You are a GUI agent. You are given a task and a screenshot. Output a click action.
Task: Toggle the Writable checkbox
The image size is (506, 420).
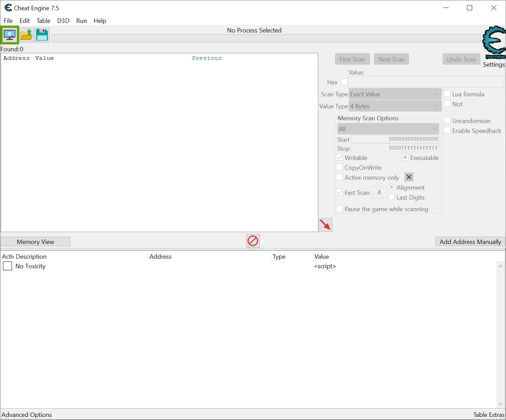coord(339,158)
